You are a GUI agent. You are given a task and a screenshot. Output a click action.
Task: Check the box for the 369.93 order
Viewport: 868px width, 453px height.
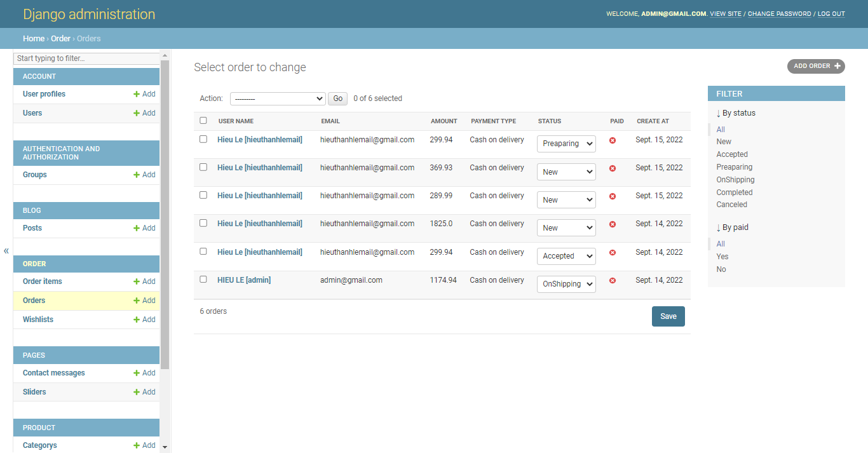coord(203,167)
